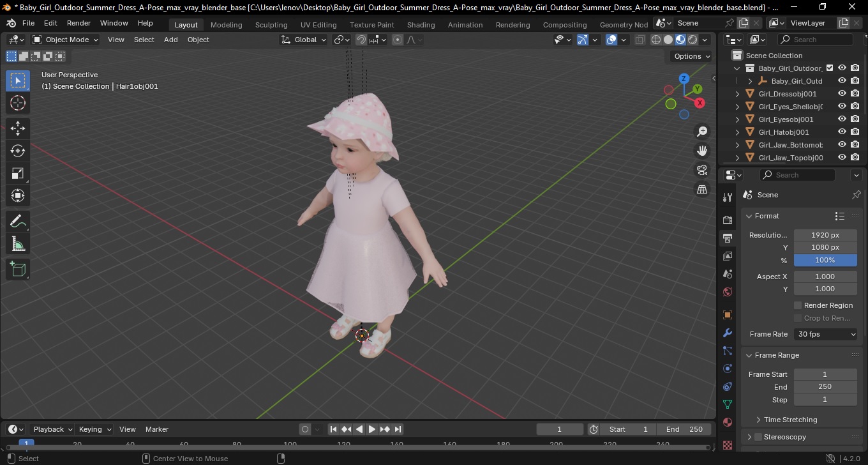Open the Add menu in viewport header
The image size is (868, 465).
170,40
